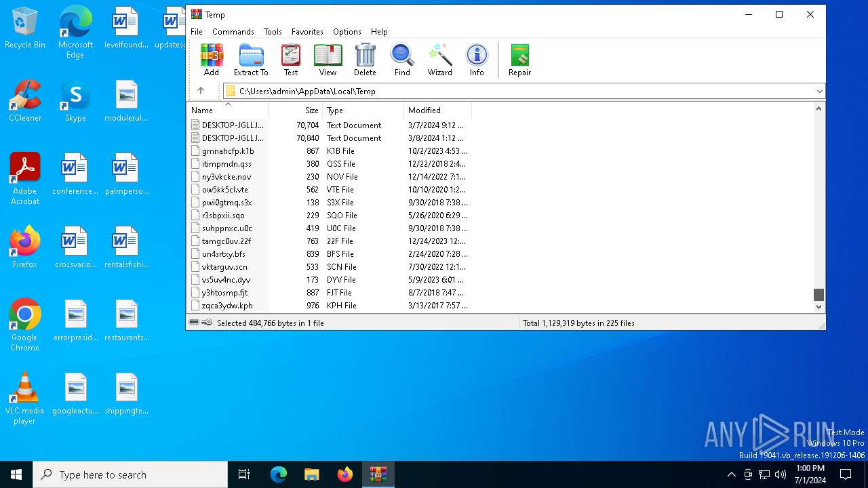Select the shippingte image file on the desktop
The width and height of the screenshot is (868, 488).
coord(126,394)
